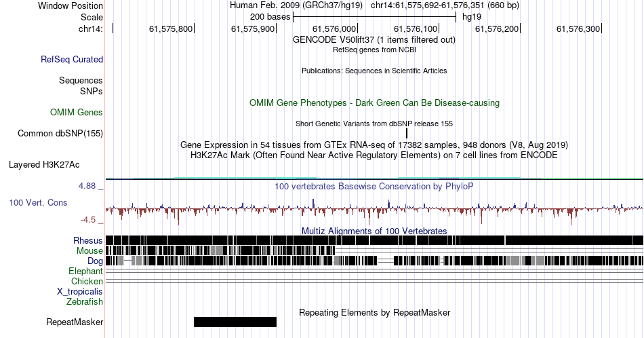Select the Dog alignment row label
The width and height of the screenshot is (644, 338).
pyautogui.click(x=96, y=261)
